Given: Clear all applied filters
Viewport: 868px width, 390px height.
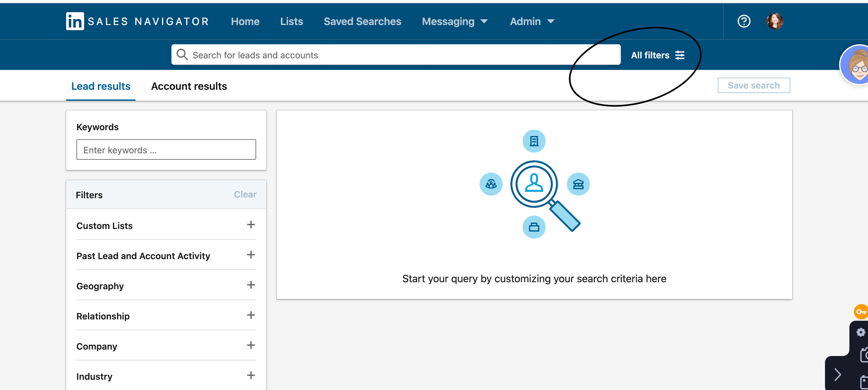Looking at the screenshot, I should point(245,194).
